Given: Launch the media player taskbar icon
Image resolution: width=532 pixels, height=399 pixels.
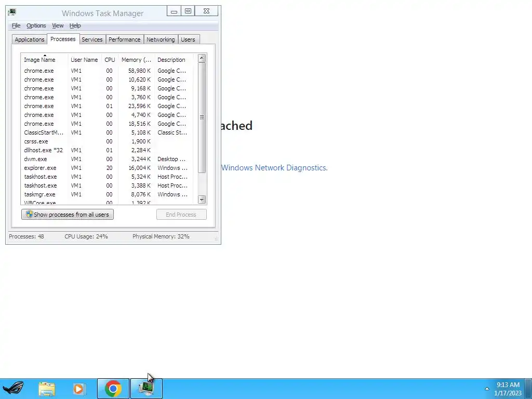Looking at the screenshot, I should (79, 389).
